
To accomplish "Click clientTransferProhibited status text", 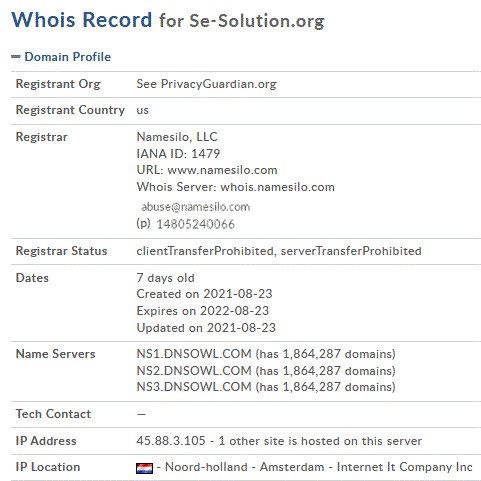I will pos(205,251).
